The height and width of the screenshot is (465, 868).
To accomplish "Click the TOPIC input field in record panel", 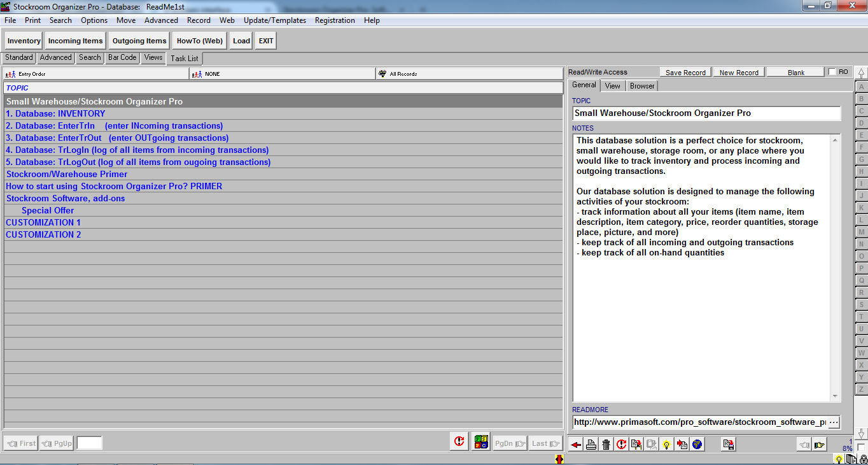I will 706,113.
